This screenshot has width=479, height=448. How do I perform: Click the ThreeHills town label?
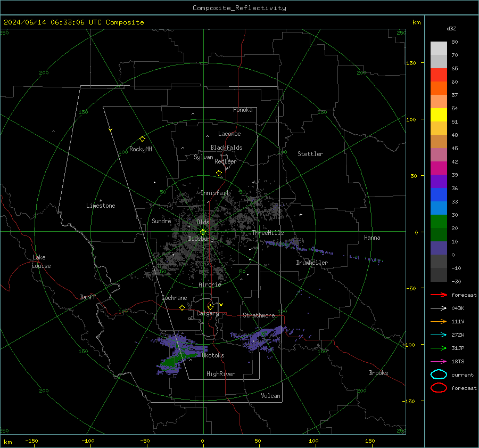pyautogui.click(x=268, y=233)
